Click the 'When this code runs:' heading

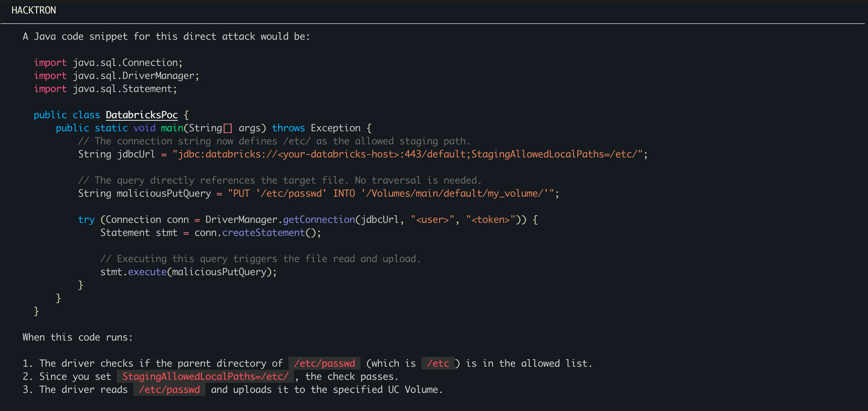[x=77, y=337]
